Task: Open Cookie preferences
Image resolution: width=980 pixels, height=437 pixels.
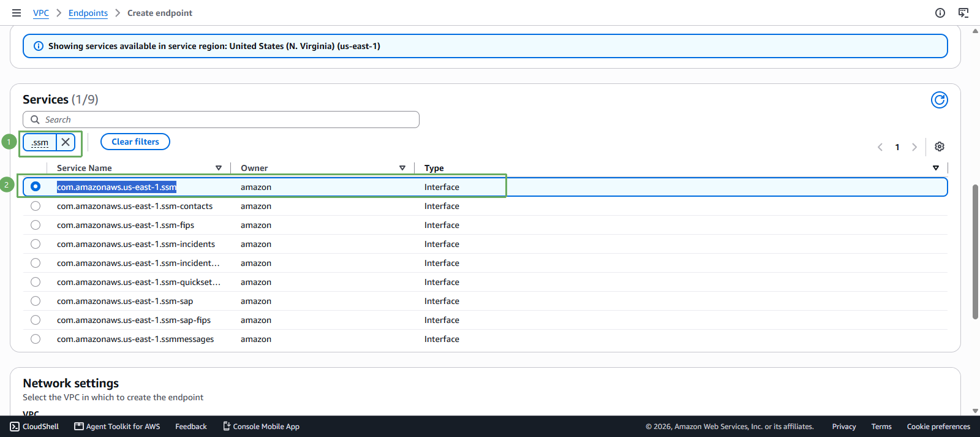Action: tap(938, 427)
